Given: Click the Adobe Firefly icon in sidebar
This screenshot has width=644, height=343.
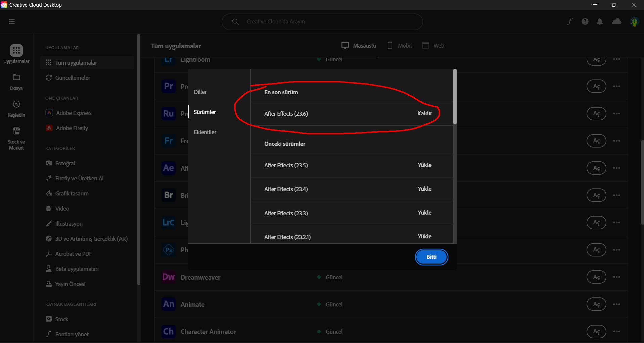Looking at the screenshot, I should pos(49,128).
